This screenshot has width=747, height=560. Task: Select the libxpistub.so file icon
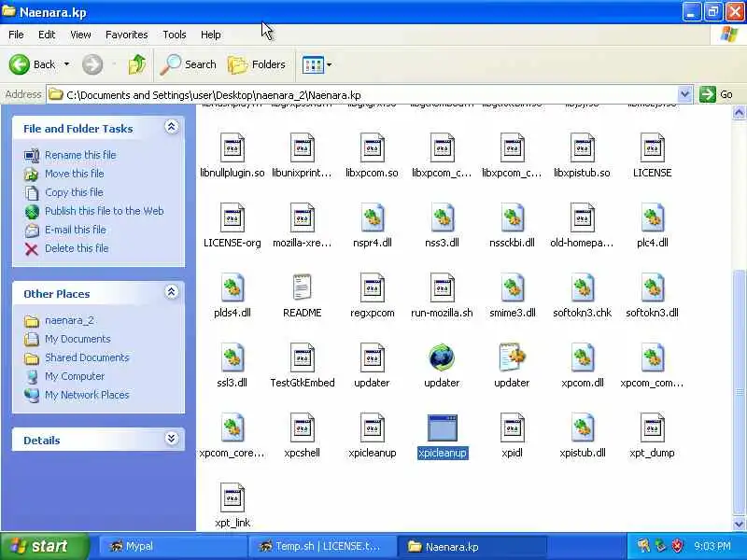pyautogui.click(x=582, y=147)
